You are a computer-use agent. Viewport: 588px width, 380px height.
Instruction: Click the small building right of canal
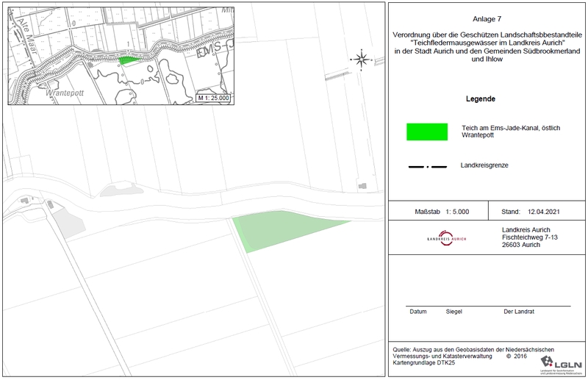[362, 186]
